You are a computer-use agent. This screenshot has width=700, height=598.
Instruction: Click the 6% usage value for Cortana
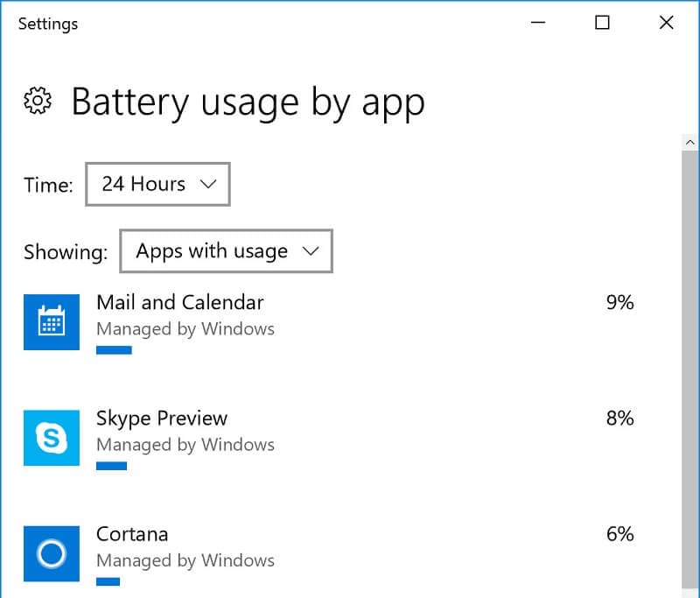(620, 534)
